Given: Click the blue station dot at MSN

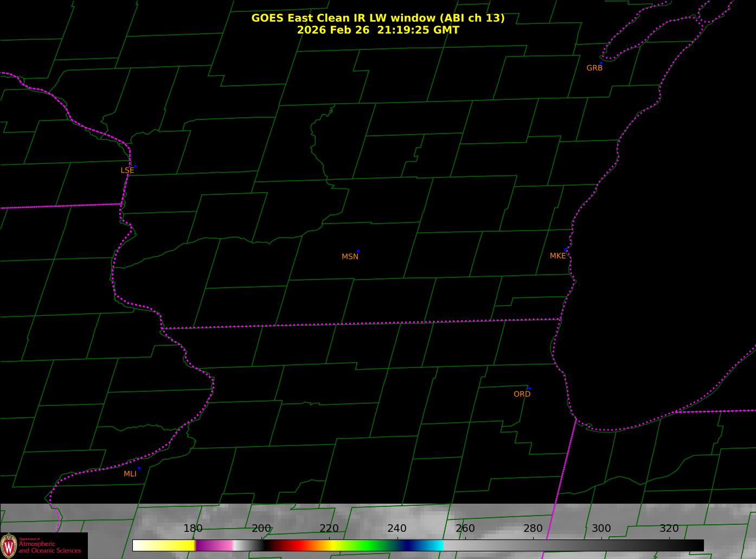Looking at the screenshot, I should click(358, 251).
